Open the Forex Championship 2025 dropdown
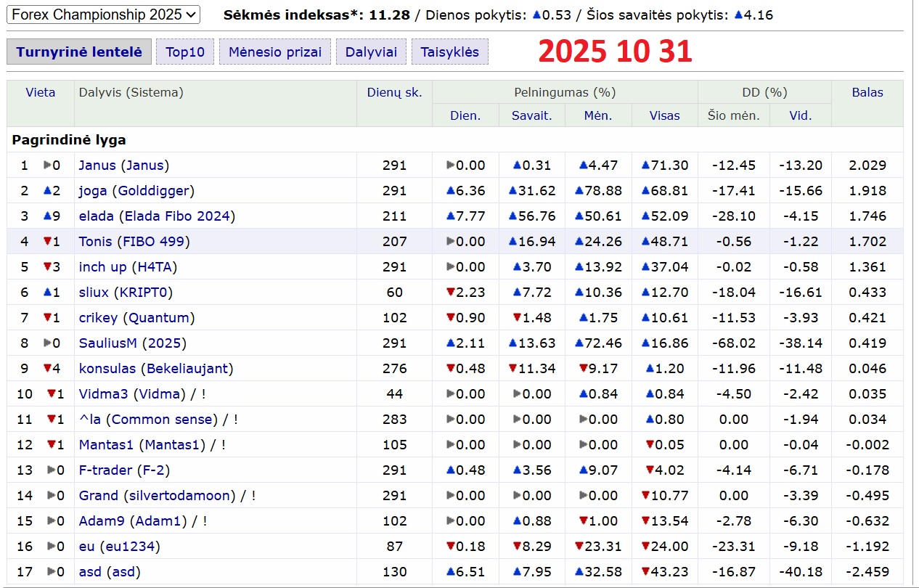The width and height of the screenshot is (919, 588). point(102,14)
